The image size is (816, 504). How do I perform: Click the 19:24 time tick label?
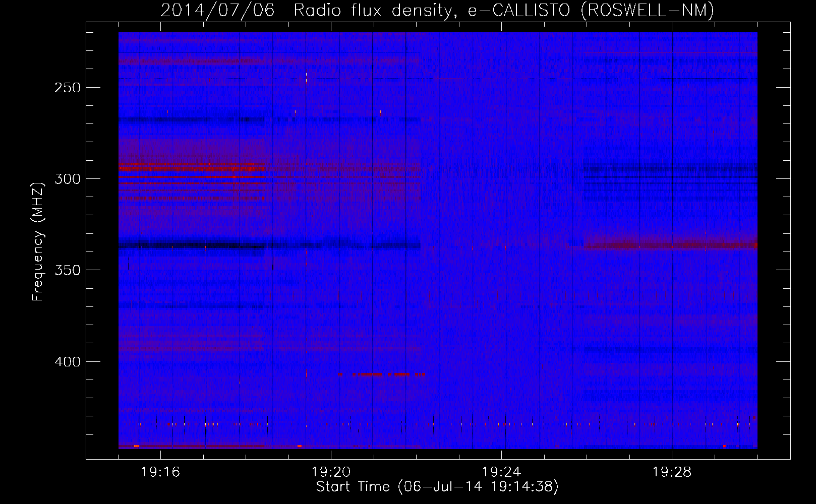tap(501, 472)
